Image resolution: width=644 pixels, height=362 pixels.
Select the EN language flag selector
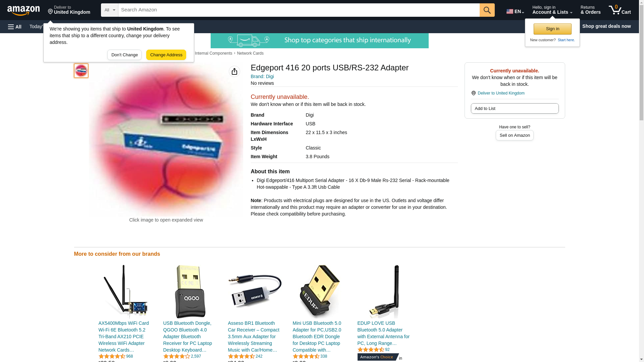click(515, 11)
